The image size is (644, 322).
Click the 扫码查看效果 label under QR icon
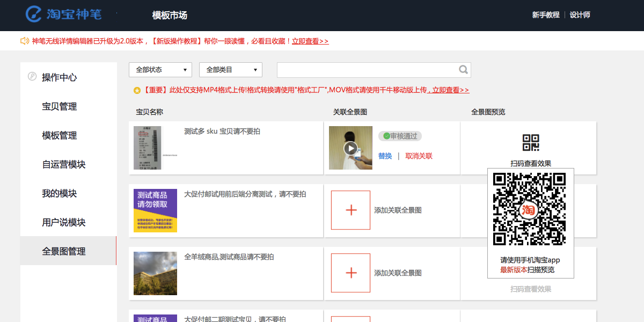tap(531, 163)
